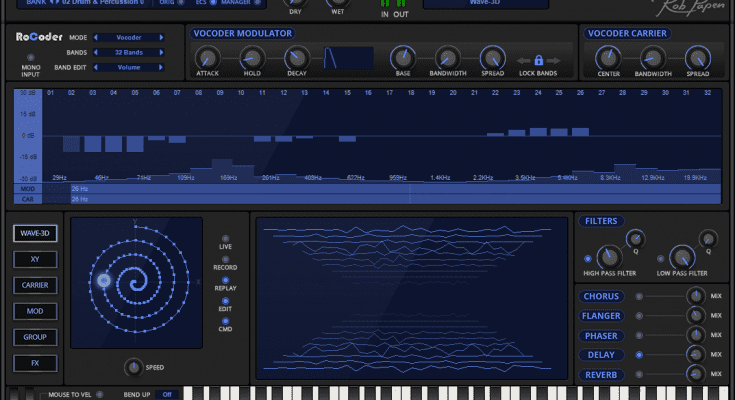The image size is (735, 400).
Task: Click the High Pass Filter Q knob
Action: (x=636, y=239)
